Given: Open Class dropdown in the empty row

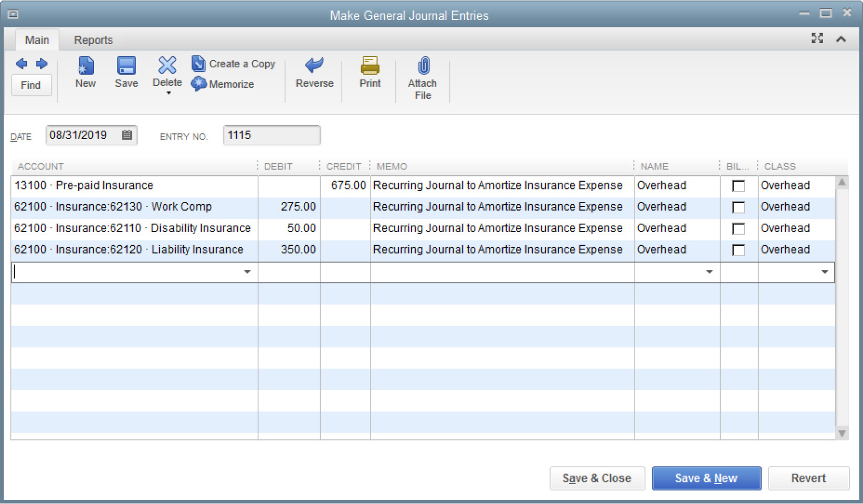Looking at the screenshot, I should tap(825, 272).
